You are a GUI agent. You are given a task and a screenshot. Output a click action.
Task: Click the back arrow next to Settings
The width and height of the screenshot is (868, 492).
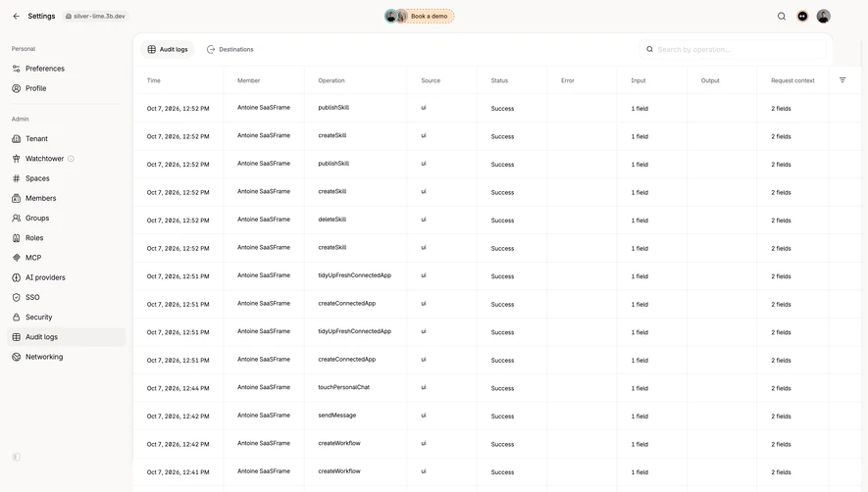(16, 16)
